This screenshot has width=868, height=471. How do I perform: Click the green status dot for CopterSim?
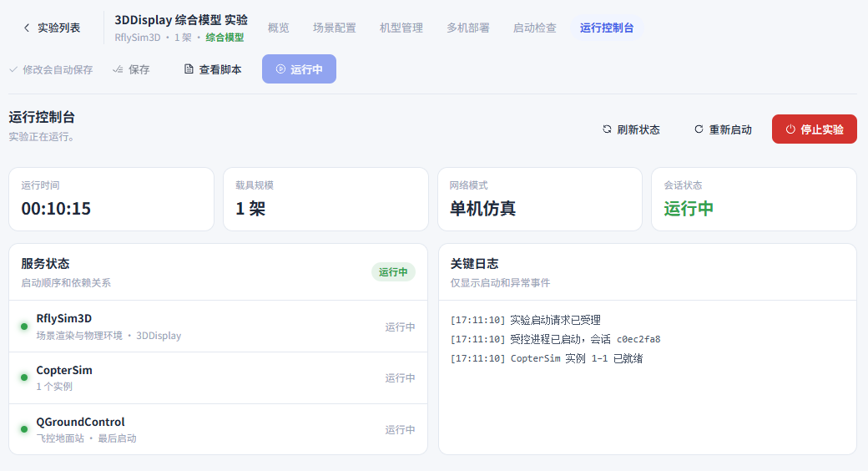click(24, 377)
